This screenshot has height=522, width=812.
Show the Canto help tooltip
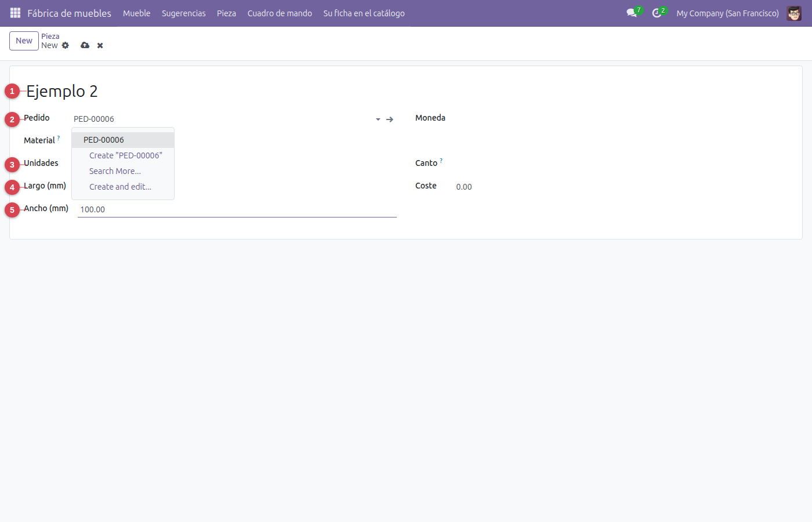441,161
